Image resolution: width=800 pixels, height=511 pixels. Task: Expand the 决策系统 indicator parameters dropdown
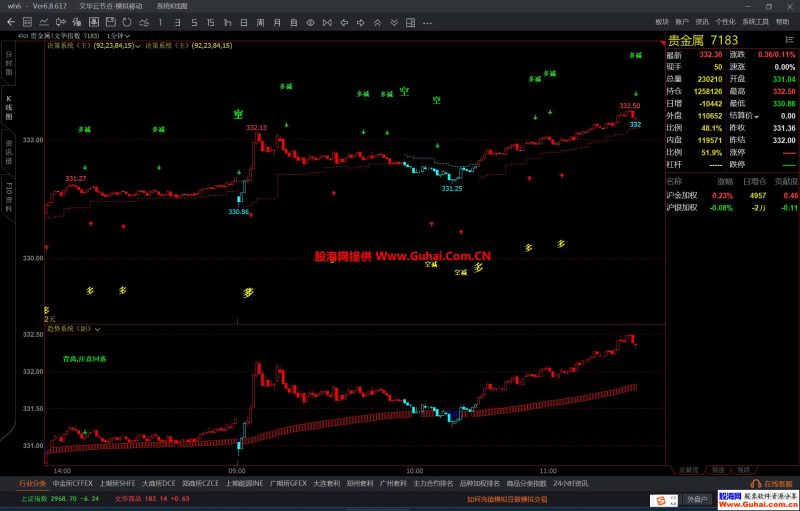[x=138, y=46]
